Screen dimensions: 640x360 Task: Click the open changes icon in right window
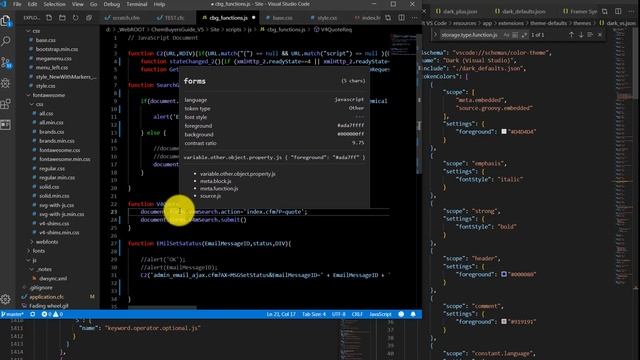point(604,11)
